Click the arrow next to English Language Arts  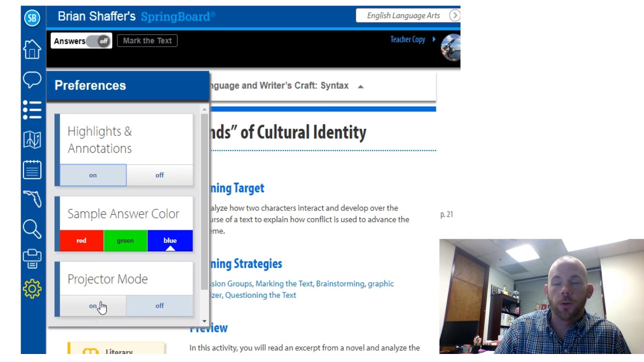click(x=454, y=16)
